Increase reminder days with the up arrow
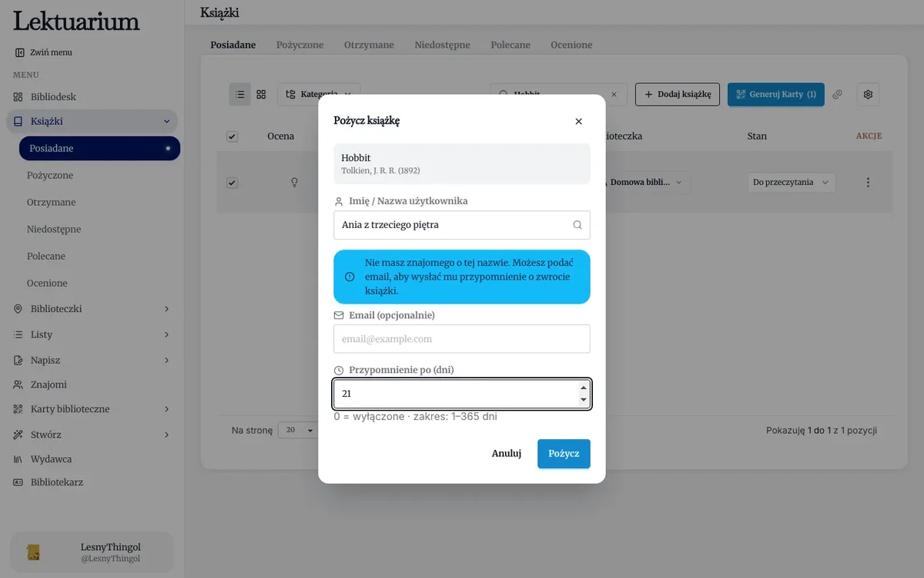The width and height of the screenshot is (924, 578). pyautogui.click(x=583, y=388)
